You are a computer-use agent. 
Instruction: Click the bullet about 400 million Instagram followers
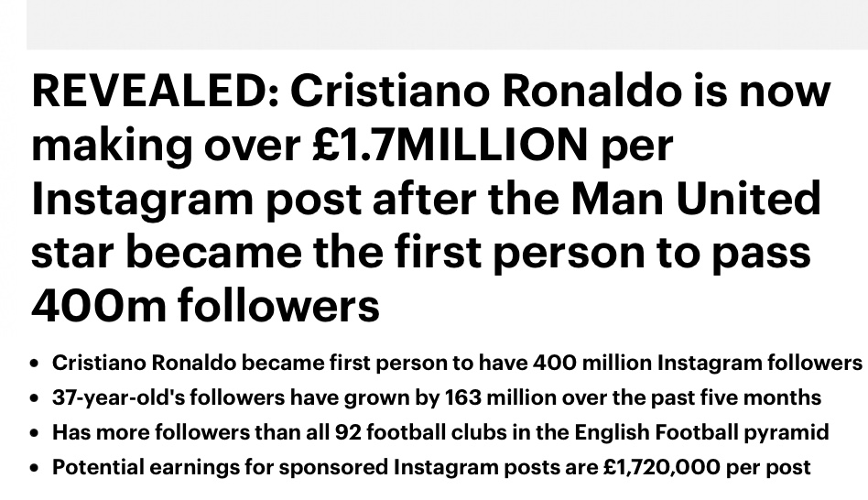pos(457,364)
